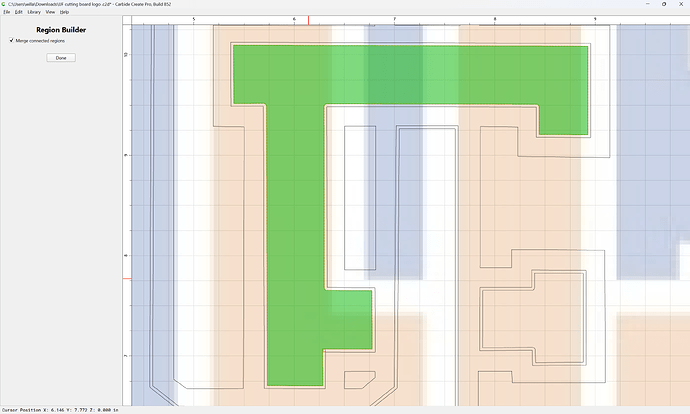Select the small trapezoid shape near the canvas bottom

click(357, 380)
